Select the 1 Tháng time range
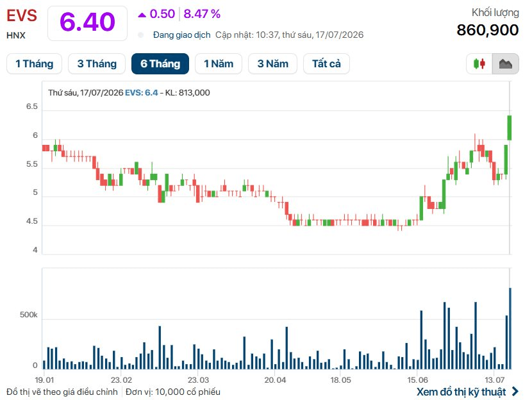532x400 pixels. click(34, 64)
